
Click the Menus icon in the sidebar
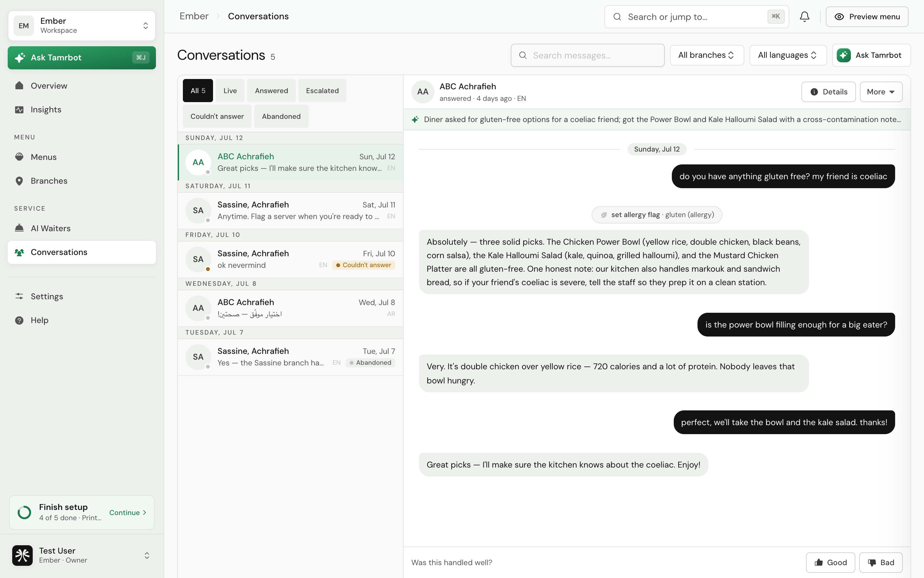point(19,157)
